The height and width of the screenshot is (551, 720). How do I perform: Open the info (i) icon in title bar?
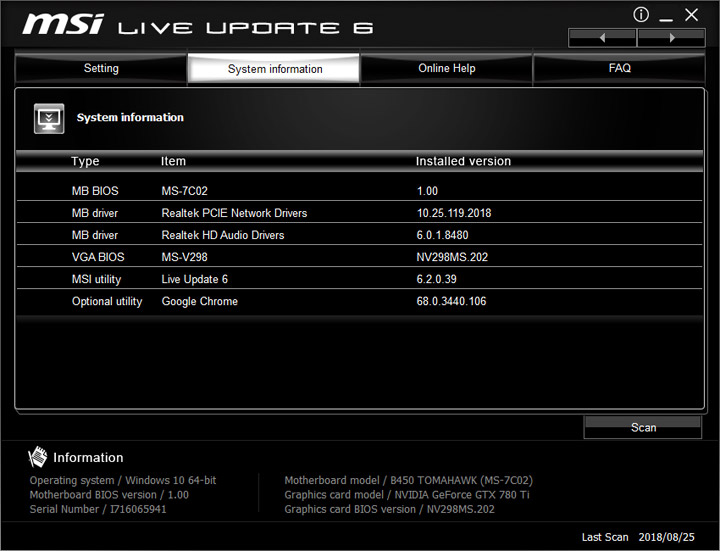tap(641, 15)
